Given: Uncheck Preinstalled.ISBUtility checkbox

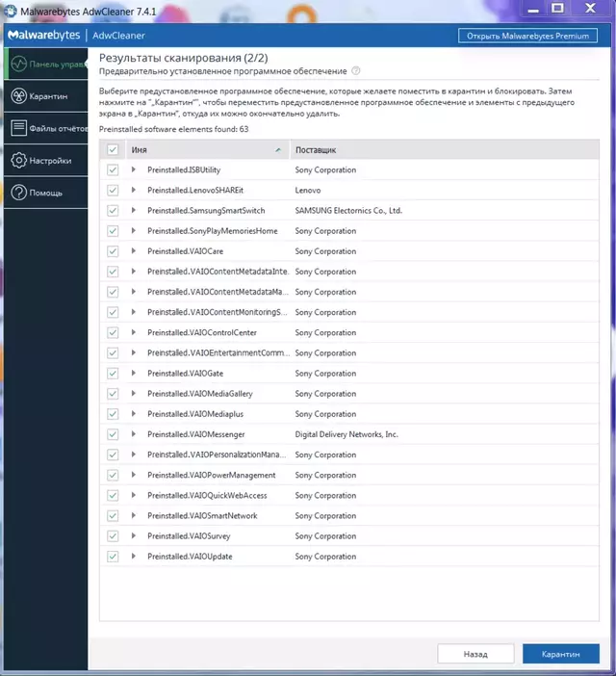Looking at the screenshot, I should coord(113,169).
